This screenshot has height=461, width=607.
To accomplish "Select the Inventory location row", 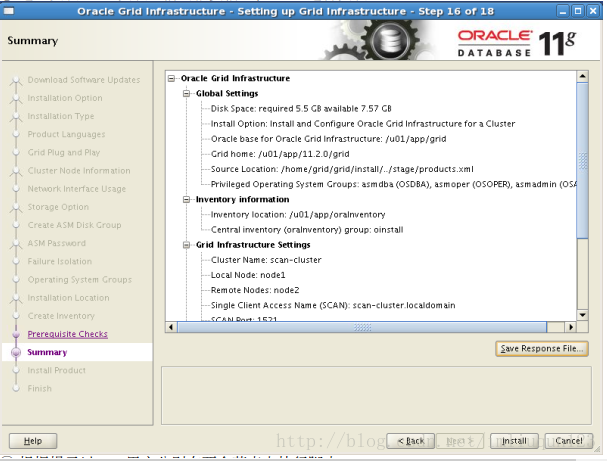I will [x=298, y=215].
